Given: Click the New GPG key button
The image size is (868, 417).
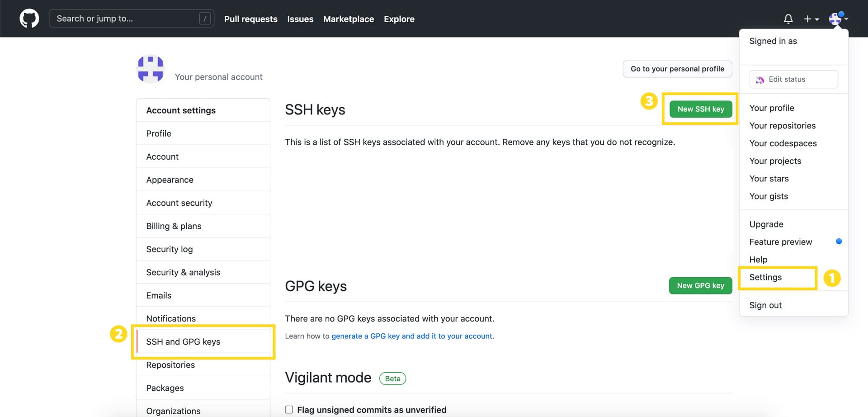Looking at the screenshot, I should pos(700,285).
